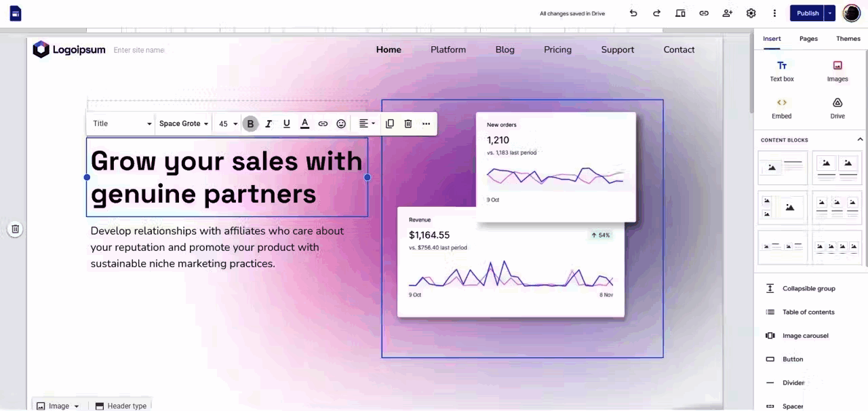Toggle italic formatting
868x411 pixels.
pyautogui.click(x=269, y=123)
